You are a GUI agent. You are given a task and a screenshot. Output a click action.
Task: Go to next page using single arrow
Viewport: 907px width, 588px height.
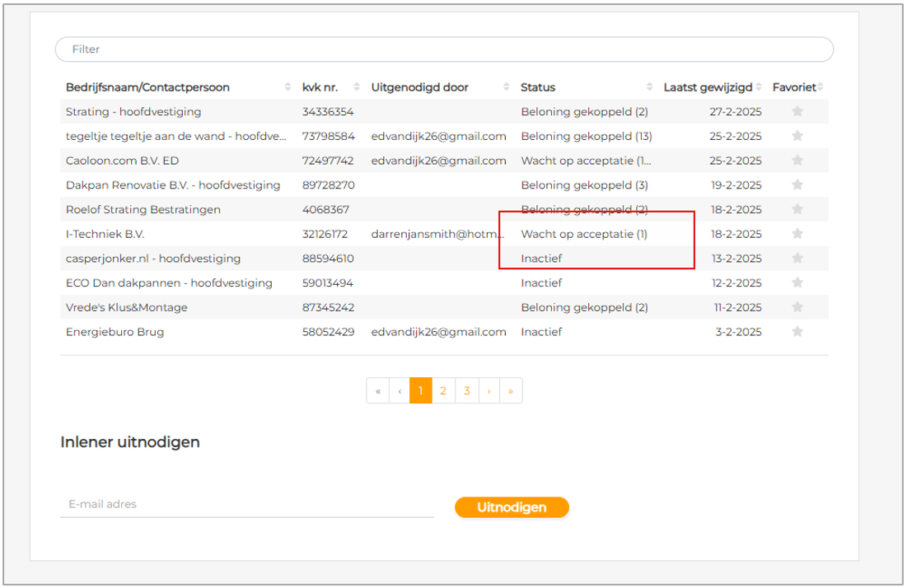pos(489,391)
